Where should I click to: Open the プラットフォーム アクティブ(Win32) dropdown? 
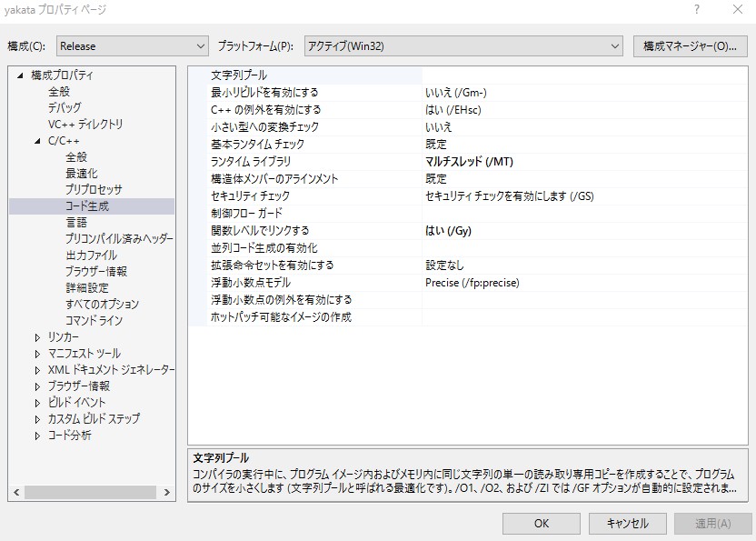[463, 46]
